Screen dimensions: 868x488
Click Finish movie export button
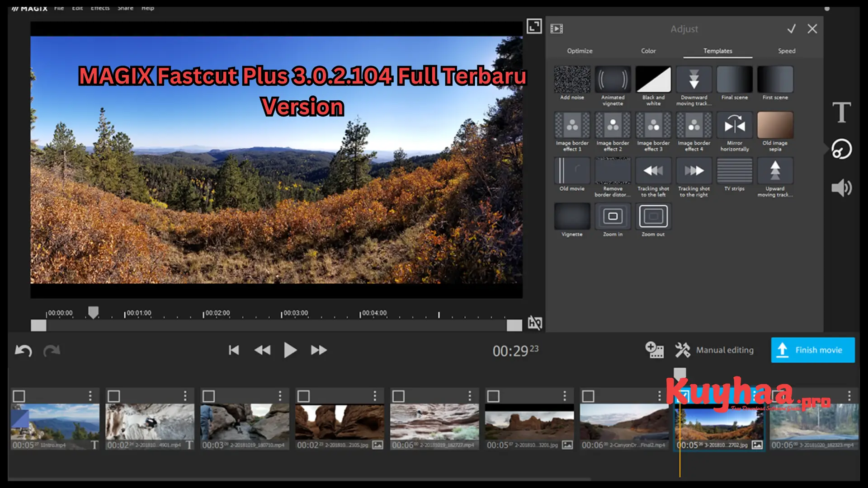pyautogui.click(x=812, y=350)
